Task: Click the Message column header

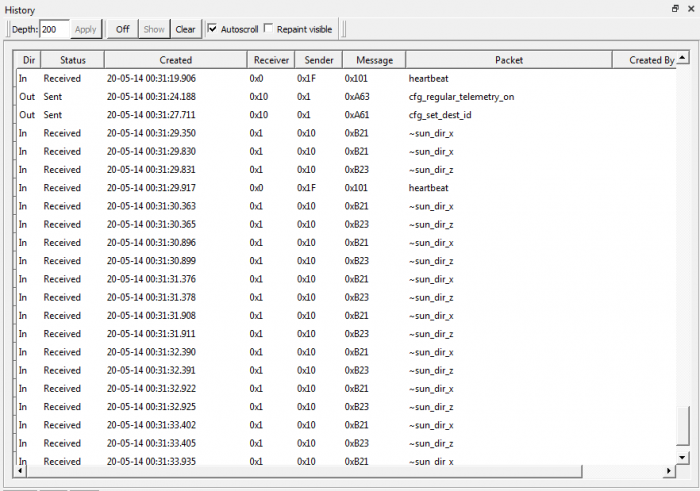Action: [x=374, y=60]
